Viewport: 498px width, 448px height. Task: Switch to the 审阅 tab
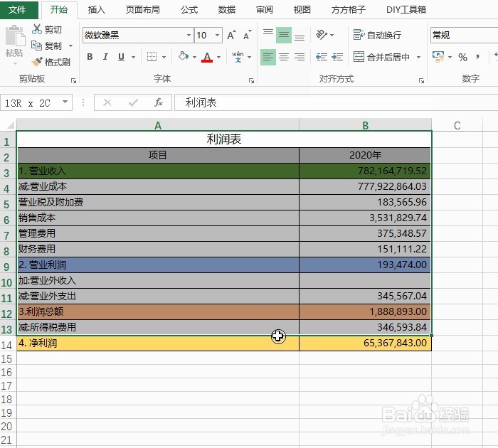coord(265,10)
